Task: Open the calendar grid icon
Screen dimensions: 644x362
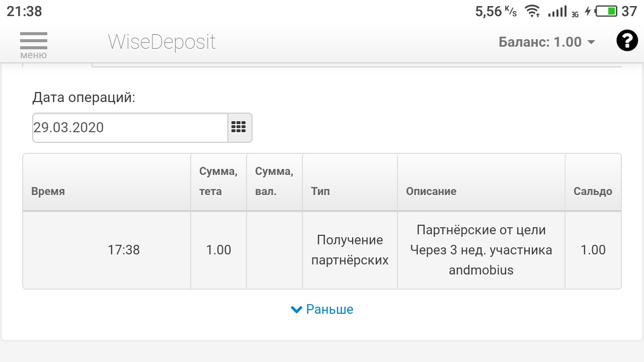Action: tap(238, 127)
